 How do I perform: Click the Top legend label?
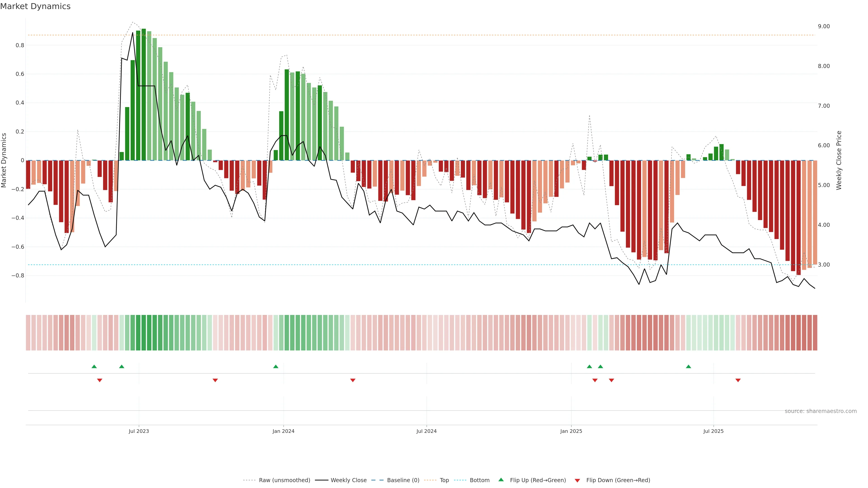pyautogui.click(x=444, y=480)
